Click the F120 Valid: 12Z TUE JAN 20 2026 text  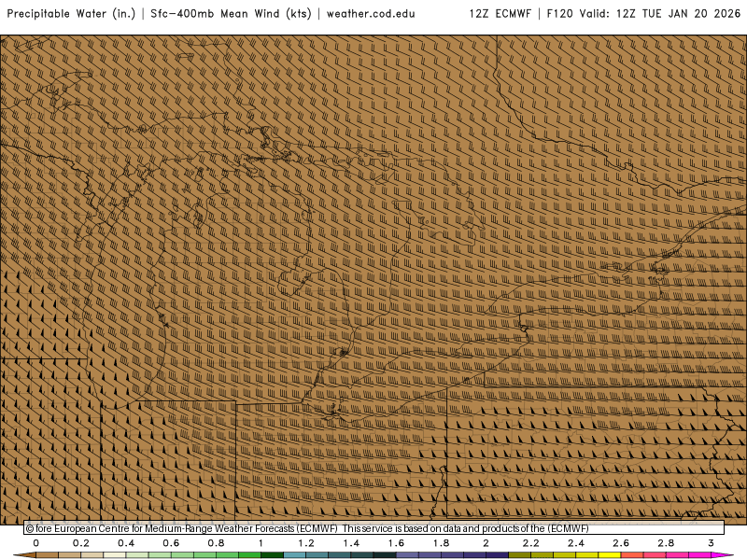click(643, 14)
